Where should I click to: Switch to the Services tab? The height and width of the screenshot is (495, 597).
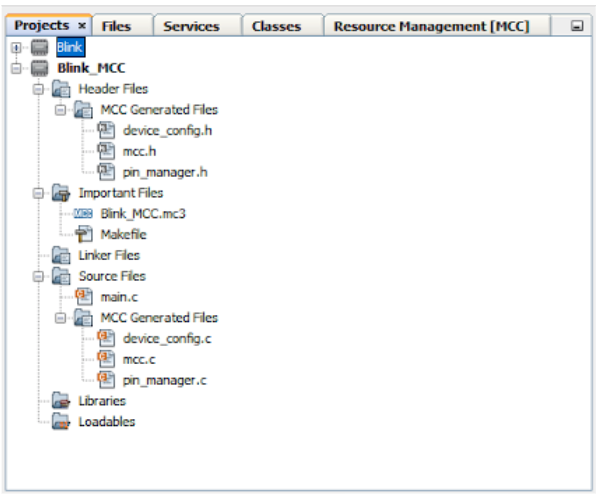pos(191,26)
